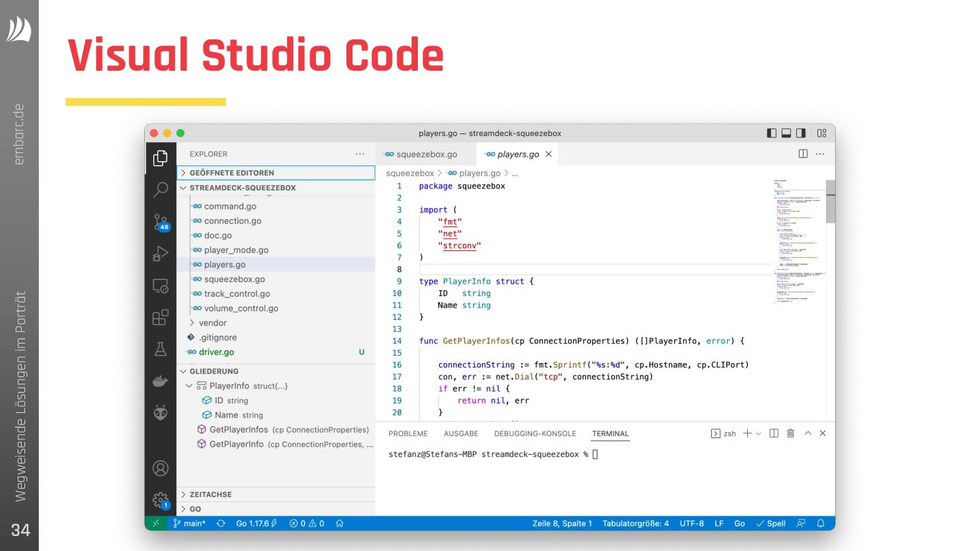Open the Manage gear icon
Screen dimensions: 980x551
[161, 500]
